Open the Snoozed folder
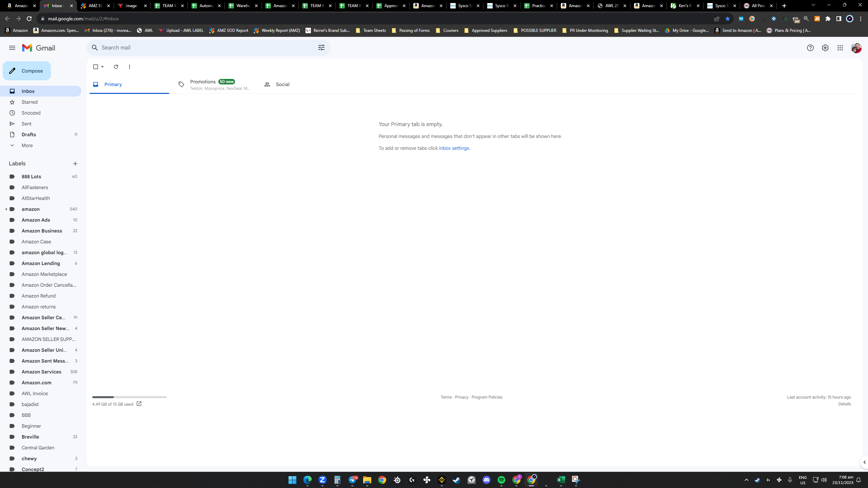The width and height of the screenshot is (868, 488). 41,113
